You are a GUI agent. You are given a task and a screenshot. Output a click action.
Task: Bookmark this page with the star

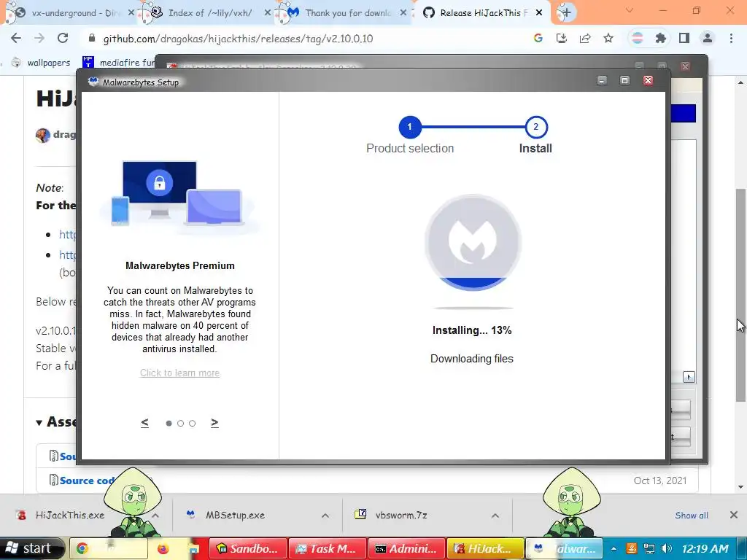[608, 38]
